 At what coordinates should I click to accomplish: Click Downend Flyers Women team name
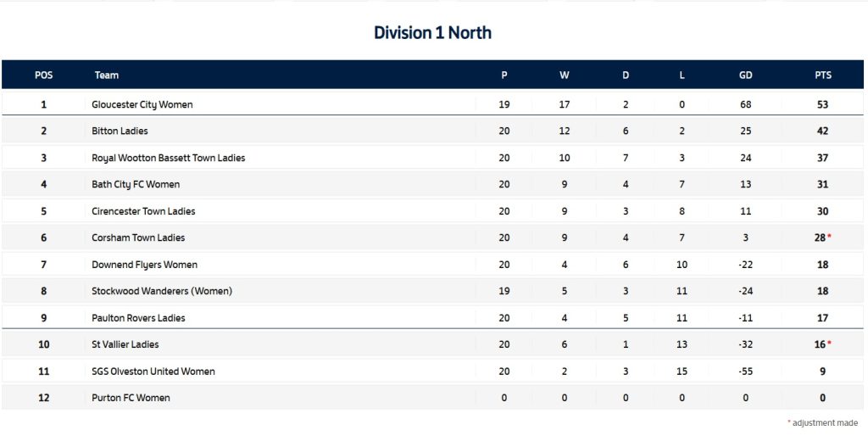[x=144, y=265]
